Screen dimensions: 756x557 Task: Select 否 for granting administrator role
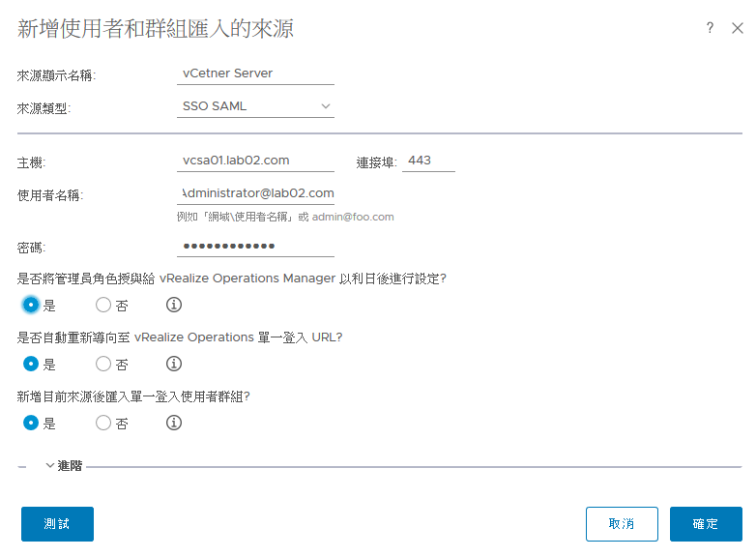click(103, 305)
